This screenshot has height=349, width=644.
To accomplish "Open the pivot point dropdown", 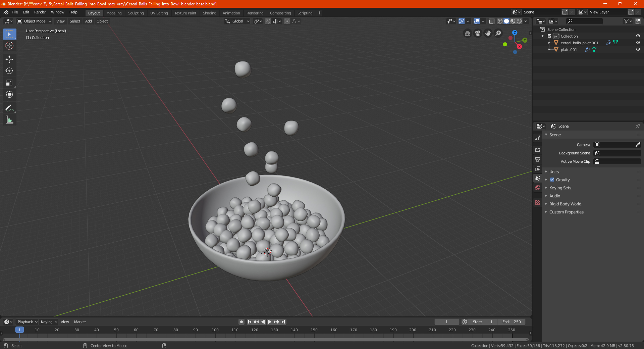I will click(x=258, y=21).
